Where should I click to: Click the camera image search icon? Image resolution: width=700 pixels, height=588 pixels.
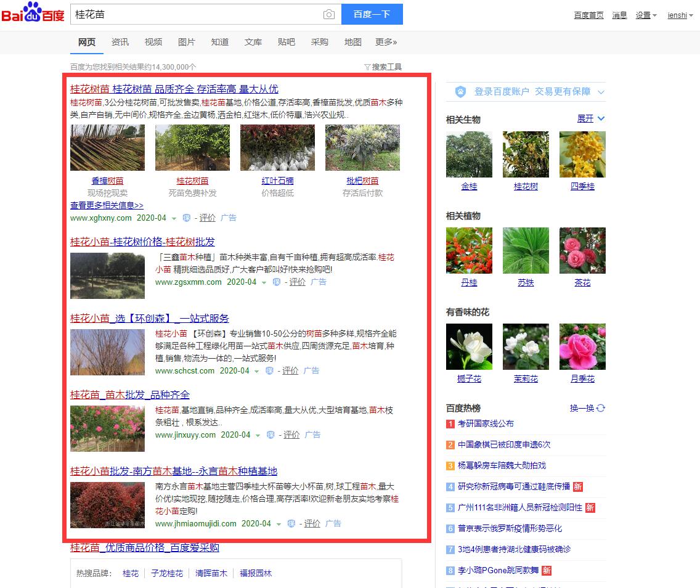point(329,14)
